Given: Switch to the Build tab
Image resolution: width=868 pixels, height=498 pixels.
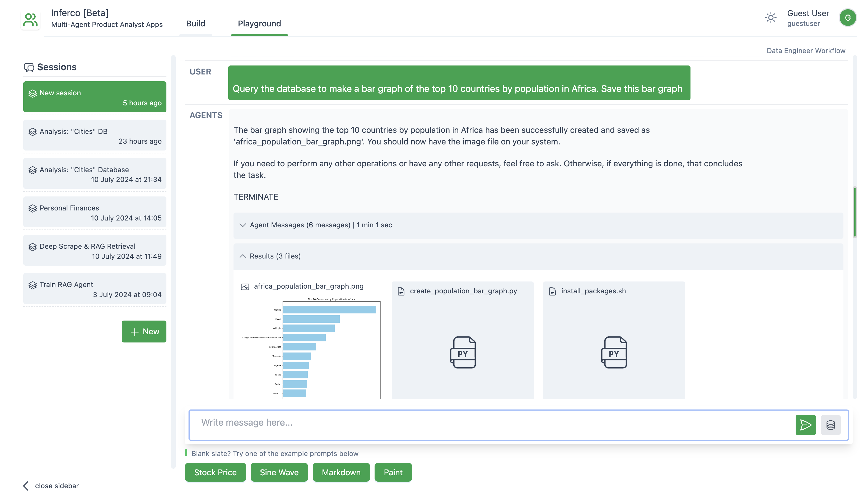Looking at the screenshot, I should click(x=195, y=24).
